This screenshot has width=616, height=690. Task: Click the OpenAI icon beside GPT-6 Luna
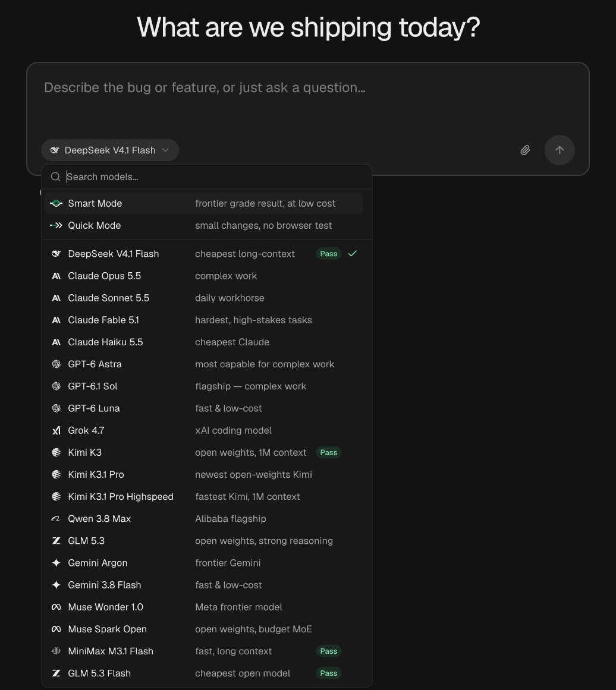click(56, 408)
